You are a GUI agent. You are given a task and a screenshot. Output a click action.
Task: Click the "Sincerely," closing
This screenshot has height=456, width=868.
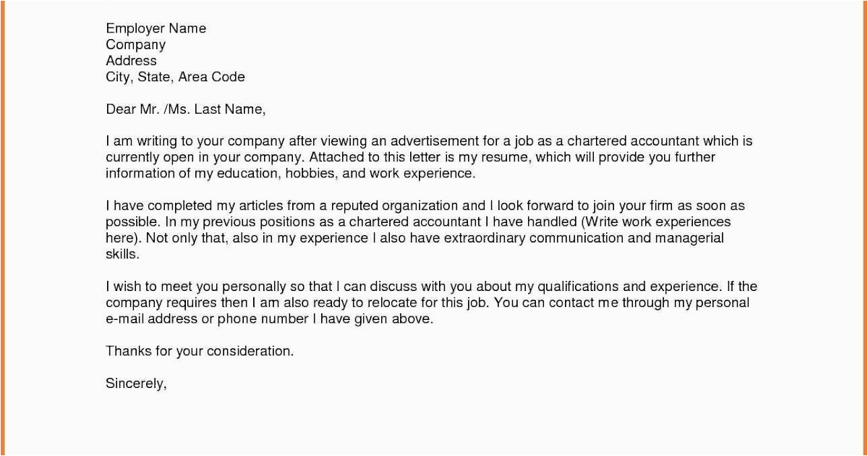click(136, 384)
